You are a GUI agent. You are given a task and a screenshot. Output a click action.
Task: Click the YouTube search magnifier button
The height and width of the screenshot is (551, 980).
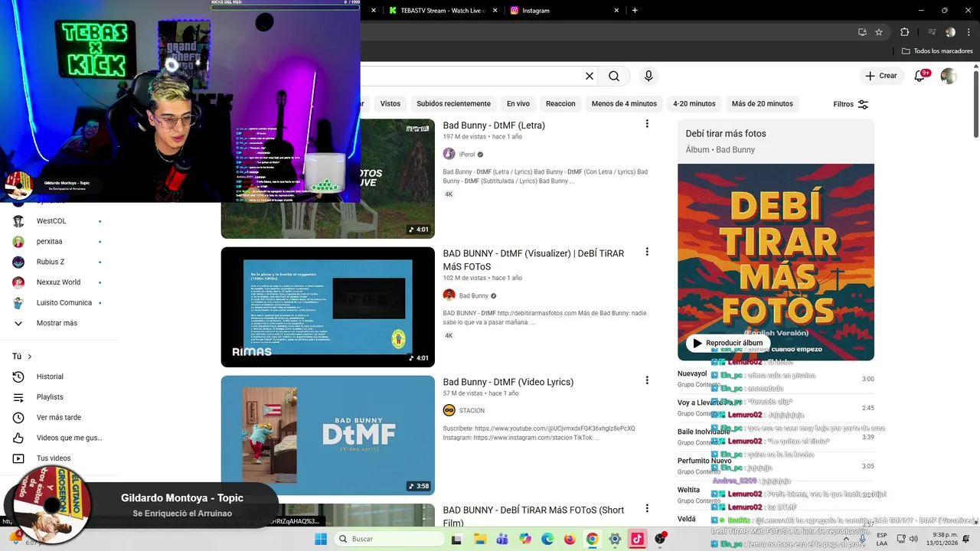click(614, 76)
